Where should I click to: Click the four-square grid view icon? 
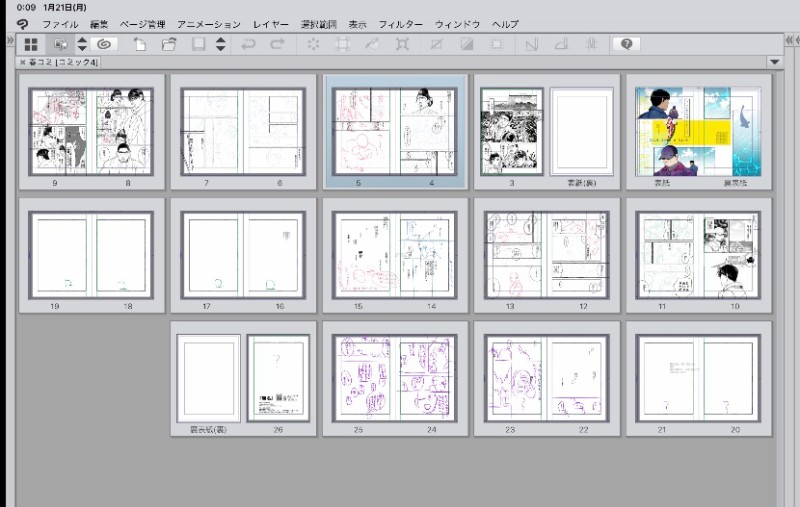pyautogui.click(x=31, y=44)
